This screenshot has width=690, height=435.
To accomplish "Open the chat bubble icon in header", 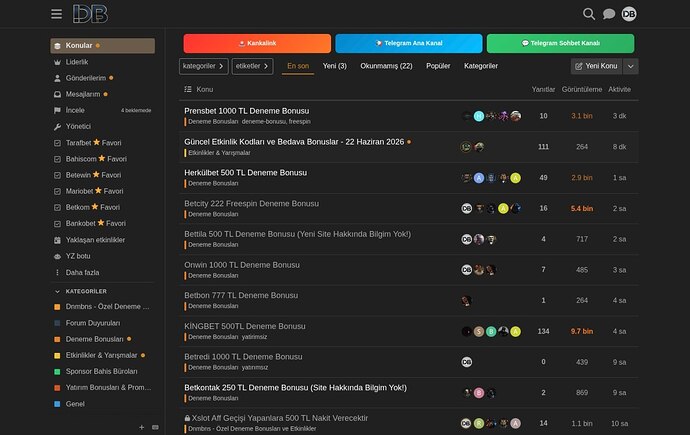I will coord(609,14).
